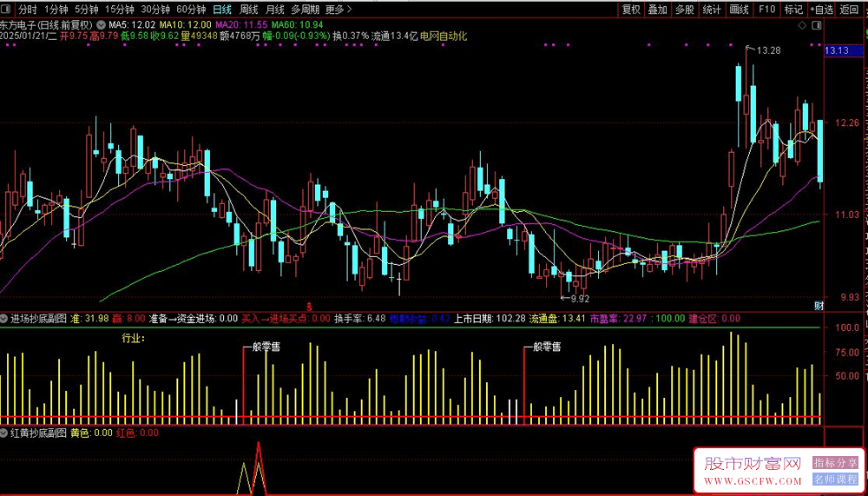The image size is (868, 496).
Task: Click the red $ marker below the chart
Action: (310, 306)
